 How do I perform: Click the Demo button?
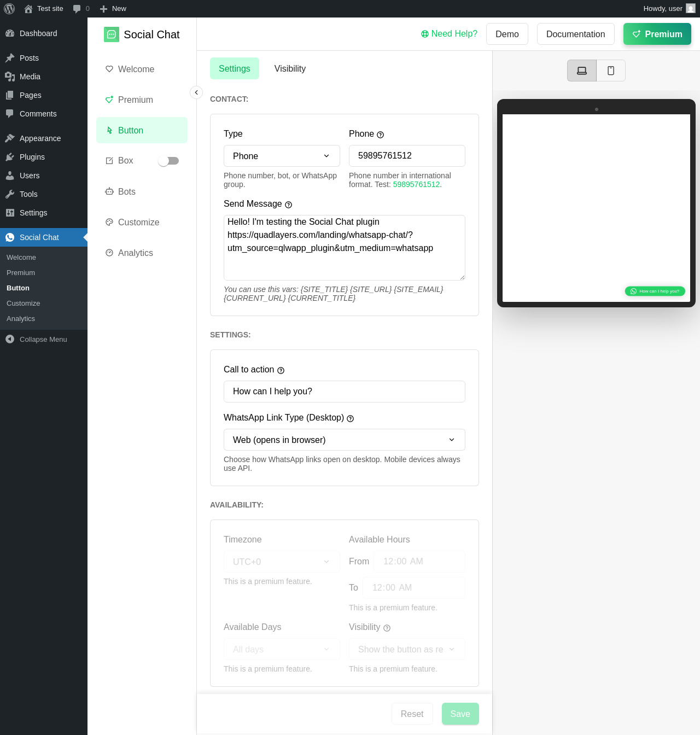click(x=507, y=34)
